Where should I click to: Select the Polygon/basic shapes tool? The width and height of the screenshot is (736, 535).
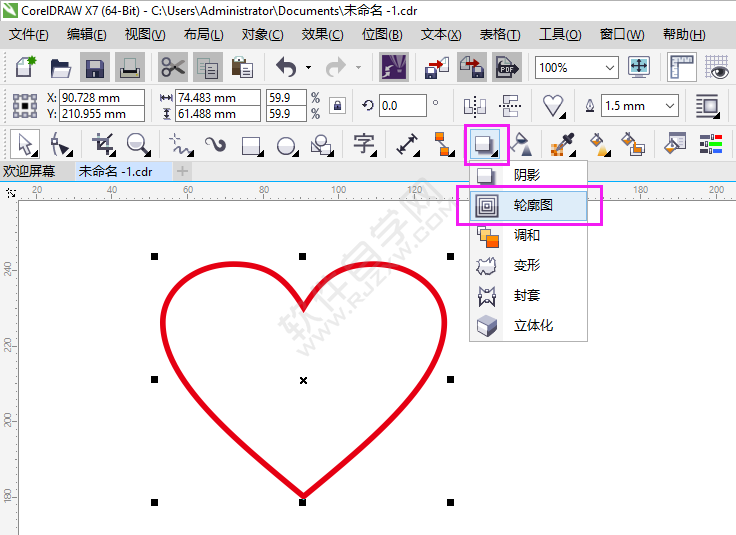click(x=322, y=145)
